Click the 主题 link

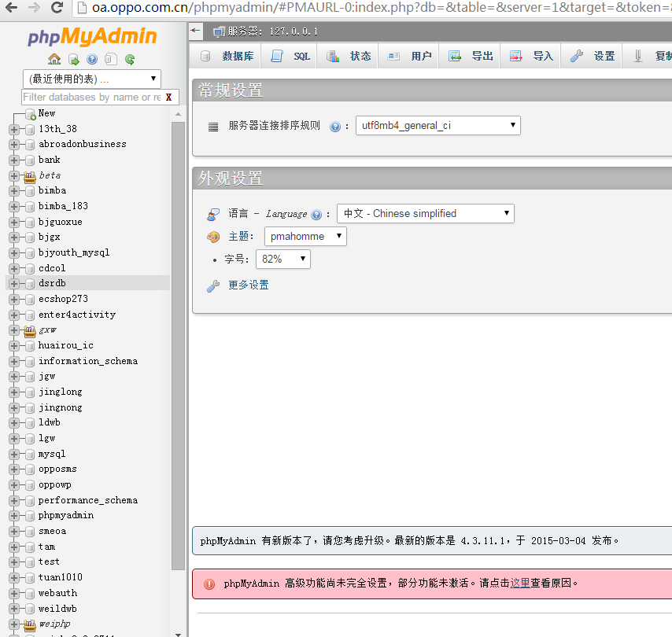pos(238,237)
